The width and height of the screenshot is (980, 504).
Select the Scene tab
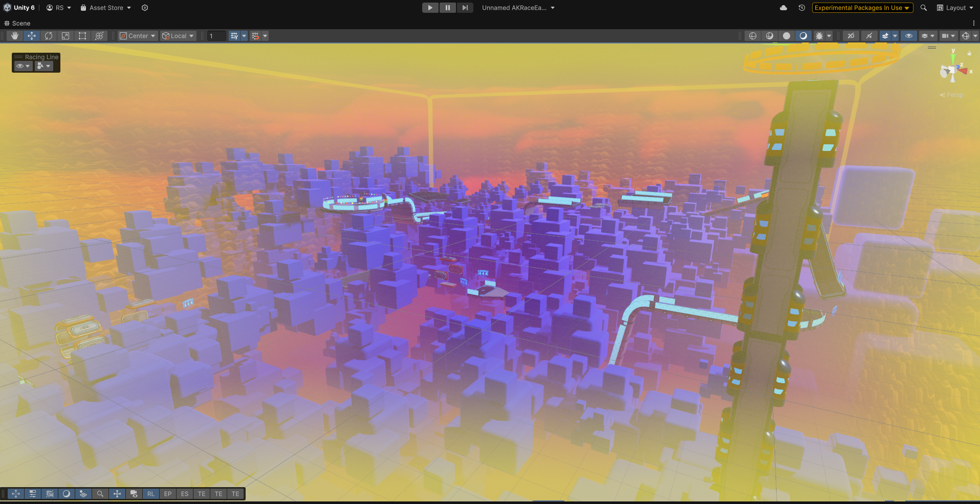[17, 23]
